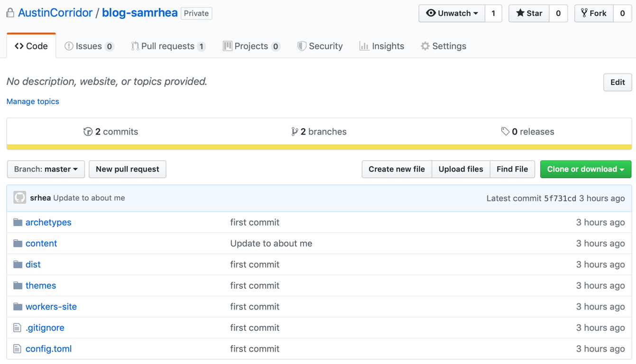Viewport: 636px width, 364px height.
Task: Click srhea's avatar thumbnail
Action: 19,197
